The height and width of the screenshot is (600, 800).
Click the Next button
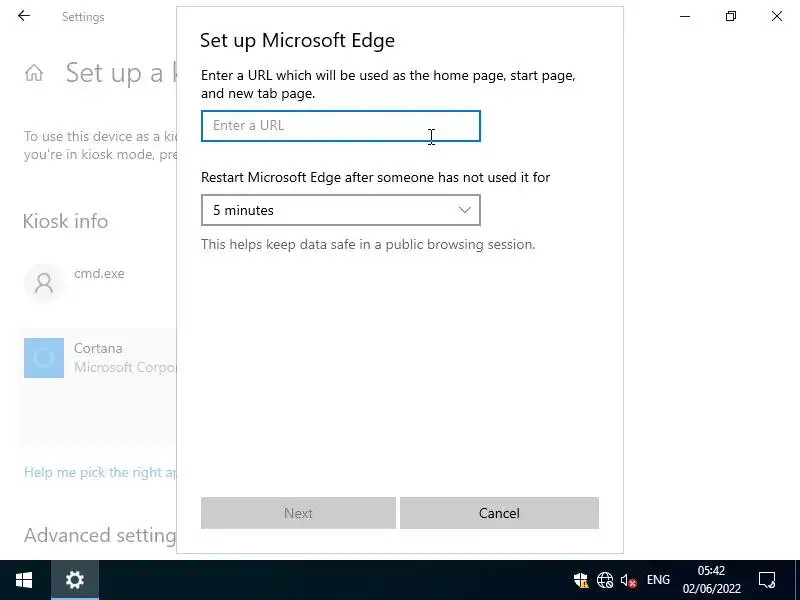pyautogui.click(x=298, y=513)
